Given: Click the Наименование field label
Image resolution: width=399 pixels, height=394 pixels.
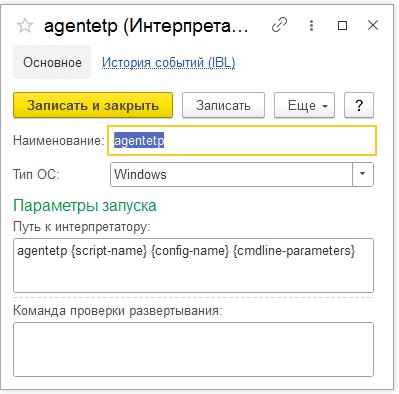Looking at the screenshot, I should (x=59, y=140).
